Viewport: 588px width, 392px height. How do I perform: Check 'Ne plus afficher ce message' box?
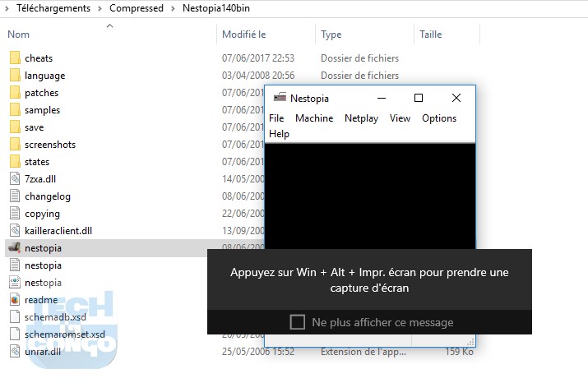(298, 322)
